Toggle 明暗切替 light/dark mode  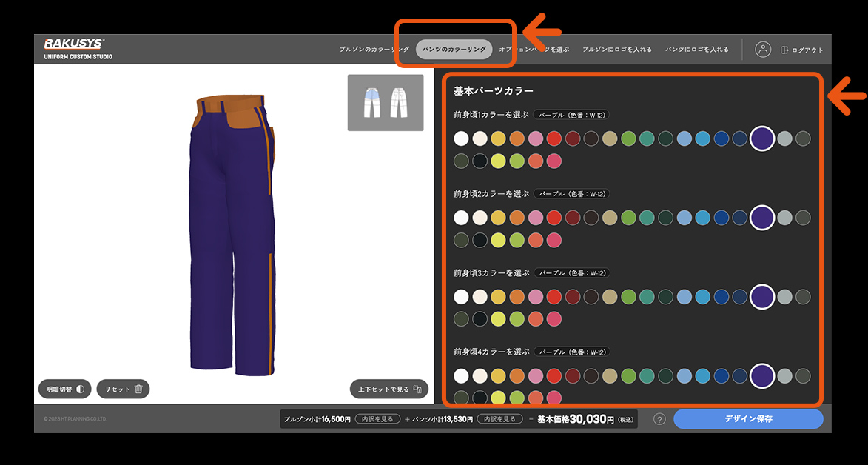point(64,389)
